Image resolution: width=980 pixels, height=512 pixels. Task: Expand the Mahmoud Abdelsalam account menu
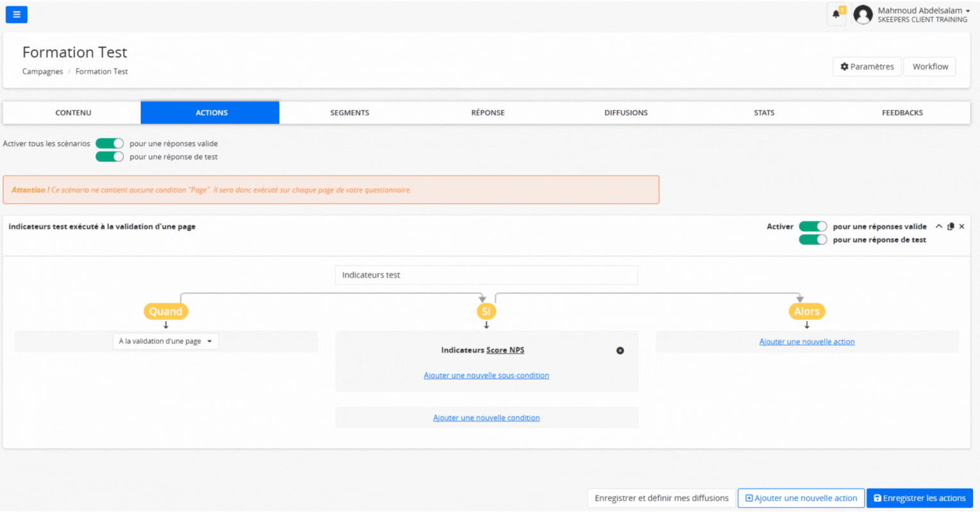(922, 11)
